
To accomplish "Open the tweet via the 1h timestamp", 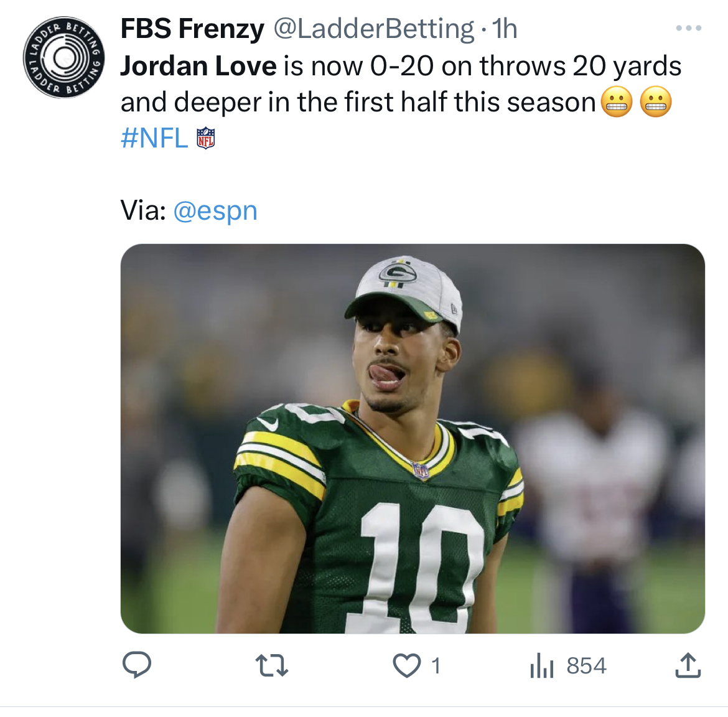I will pyautogui.click(x=505, y=29).
